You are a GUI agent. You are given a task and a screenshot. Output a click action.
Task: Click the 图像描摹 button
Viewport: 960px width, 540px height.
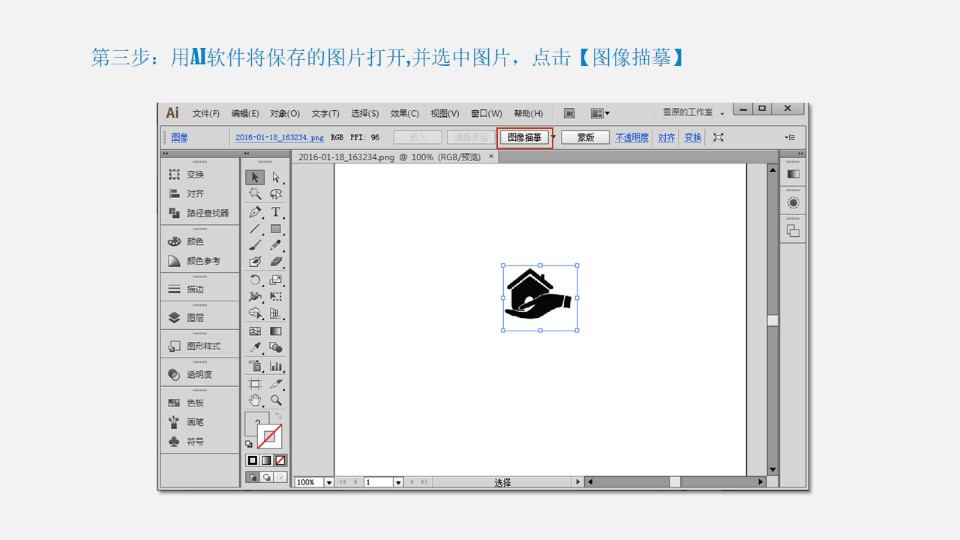(525, 137)
